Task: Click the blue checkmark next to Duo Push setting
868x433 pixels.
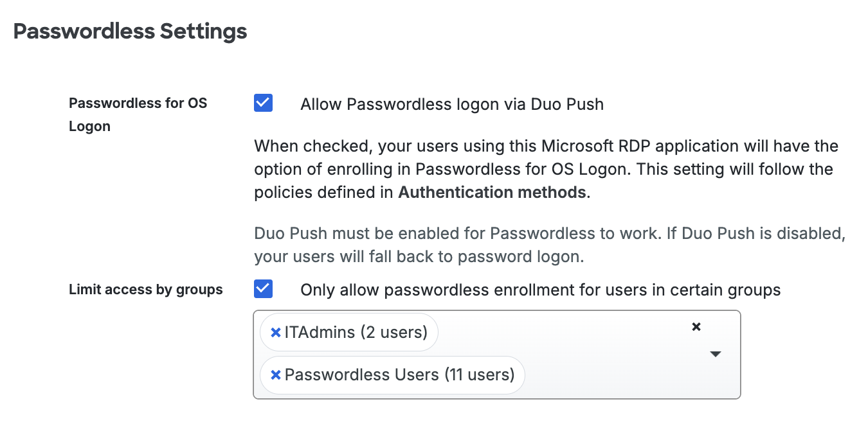Action: pyautogui.click(x=263, y=103)
